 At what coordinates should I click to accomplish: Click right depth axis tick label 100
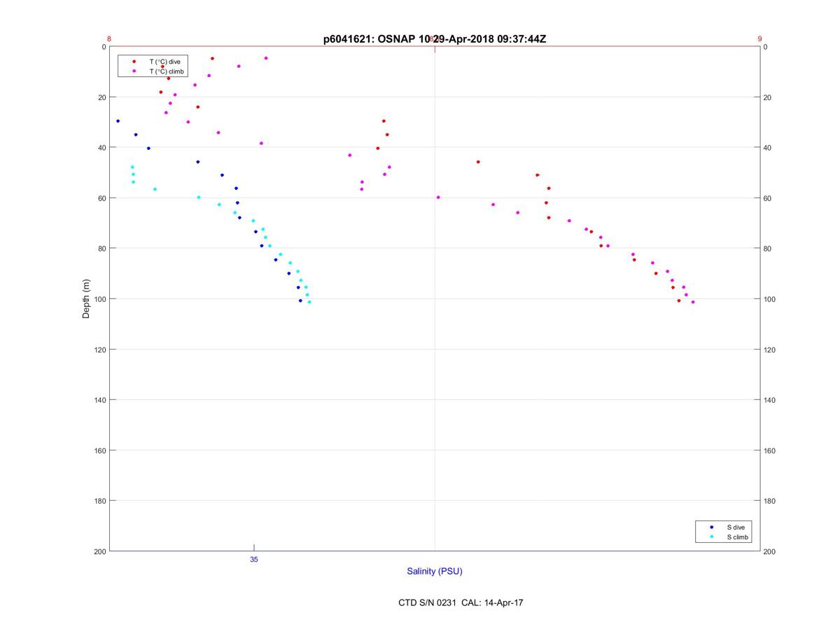[x=770, y=299]
